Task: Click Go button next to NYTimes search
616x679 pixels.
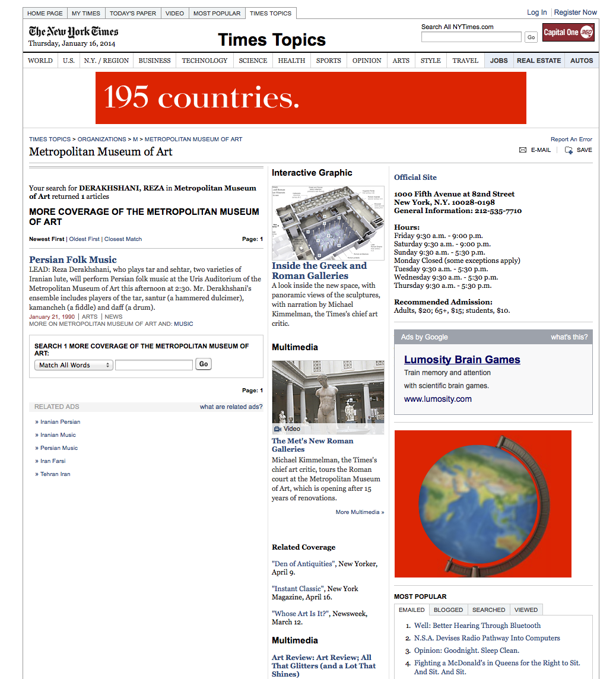Action: (531, 37)
